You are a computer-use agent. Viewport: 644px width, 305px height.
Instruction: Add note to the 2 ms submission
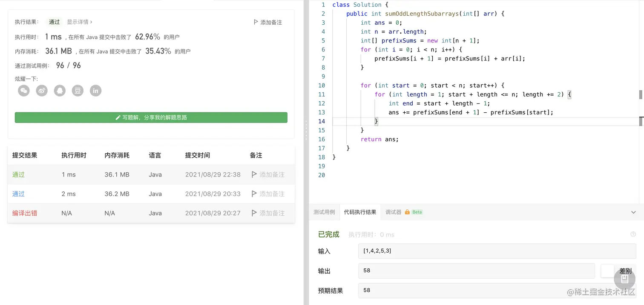(x=268, y=194)
